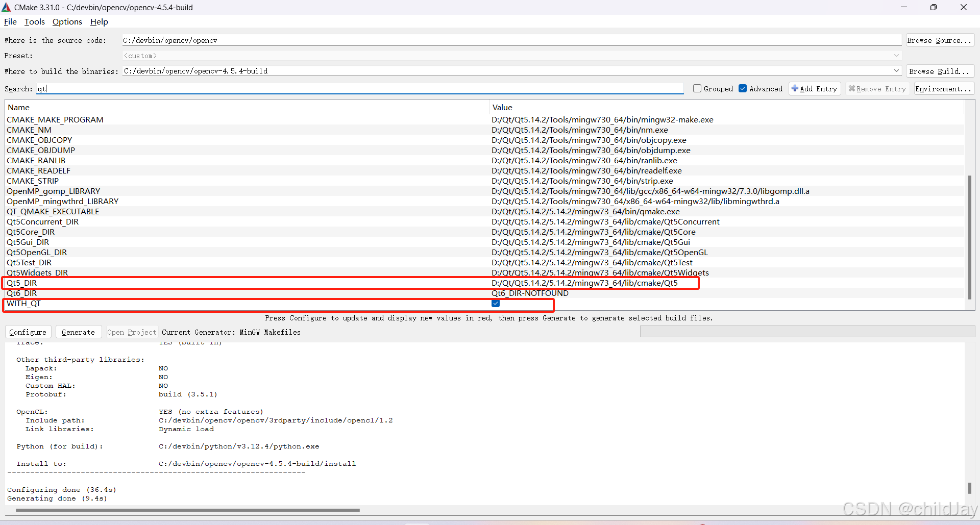Click the Browse Build button
Image resolution: width=980 pixels, height=525 pixels.
point(940,71)
